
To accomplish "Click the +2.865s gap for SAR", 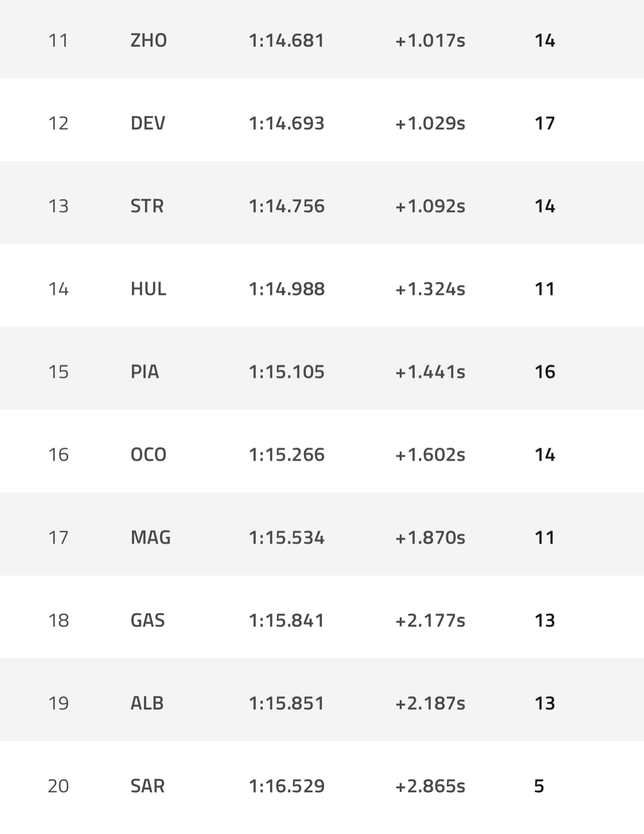I will pos(430,786).
